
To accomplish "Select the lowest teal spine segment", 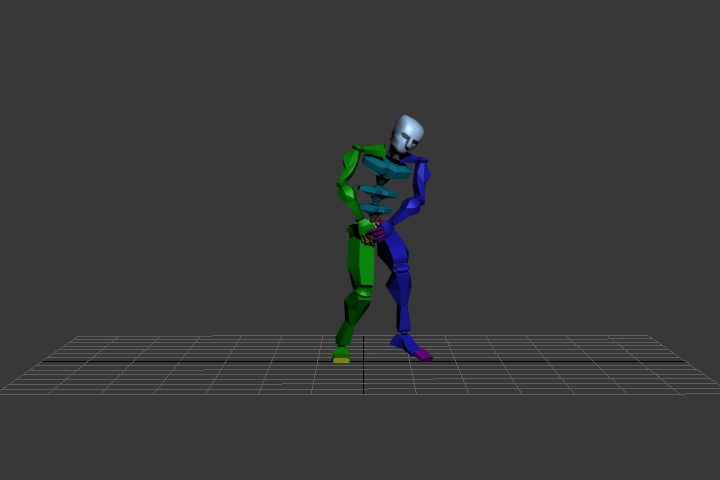I will tap(376, 209).
